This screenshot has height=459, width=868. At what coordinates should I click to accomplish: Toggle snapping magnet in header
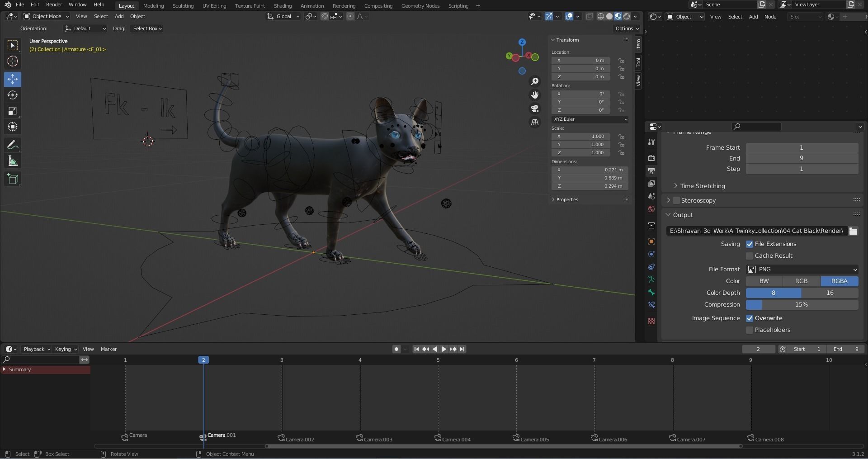pos(325,16)
